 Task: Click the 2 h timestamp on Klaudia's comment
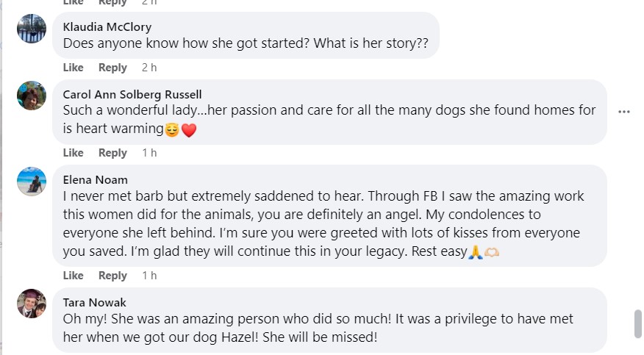coord(149,68)
